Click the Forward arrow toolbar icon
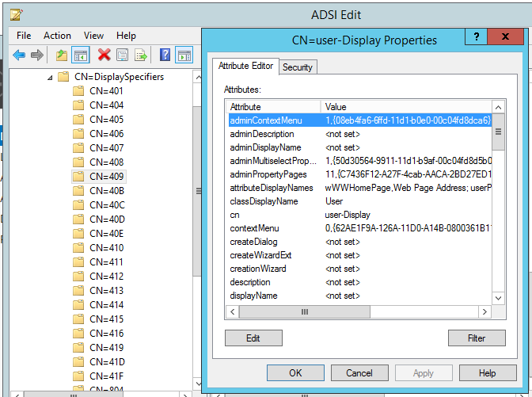 pyautogui.click(x=37, y=55)
